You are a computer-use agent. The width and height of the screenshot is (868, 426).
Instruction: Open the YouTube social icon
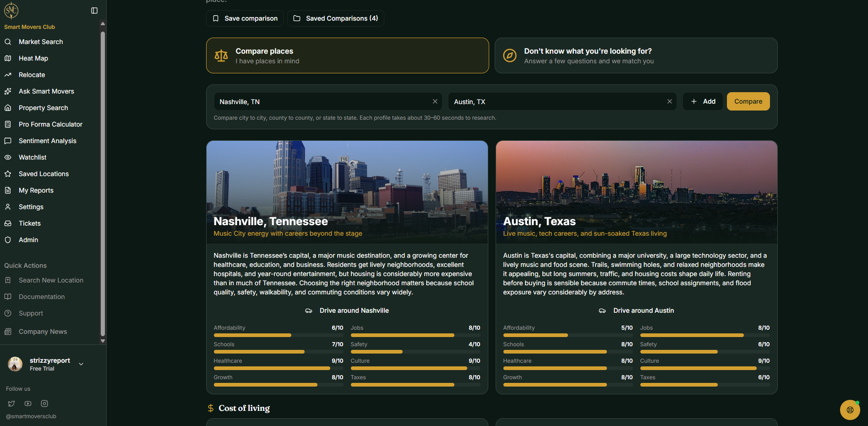point(28,404)
